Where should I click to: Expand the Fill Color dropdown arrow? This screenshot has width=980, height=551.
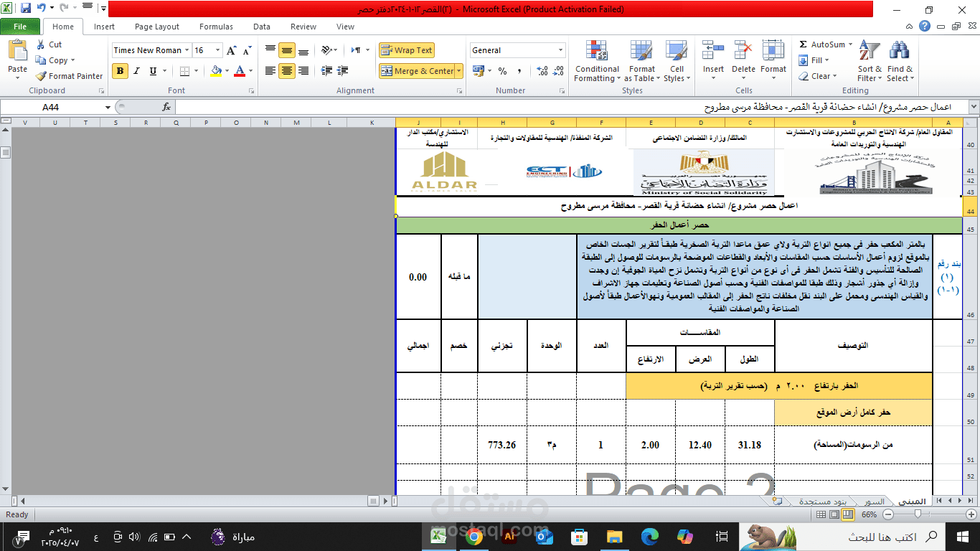click(x=227, y=71)
